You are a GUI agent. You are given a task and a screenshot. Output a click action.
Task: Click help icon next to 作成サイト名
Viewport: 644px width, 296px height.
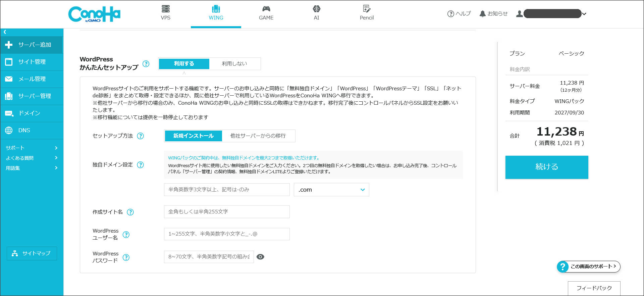pos(130,212)
